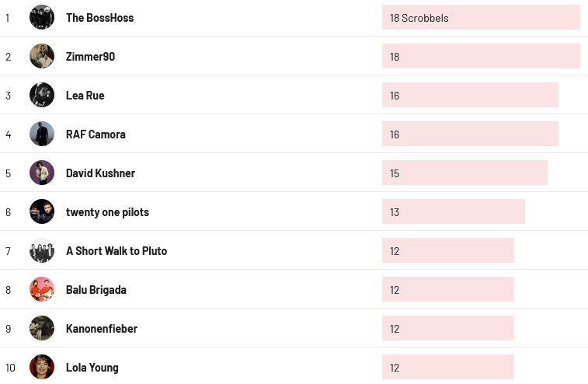
Task: Click Lola Young's 12 scrobble bar
Action: pos(448,367)
